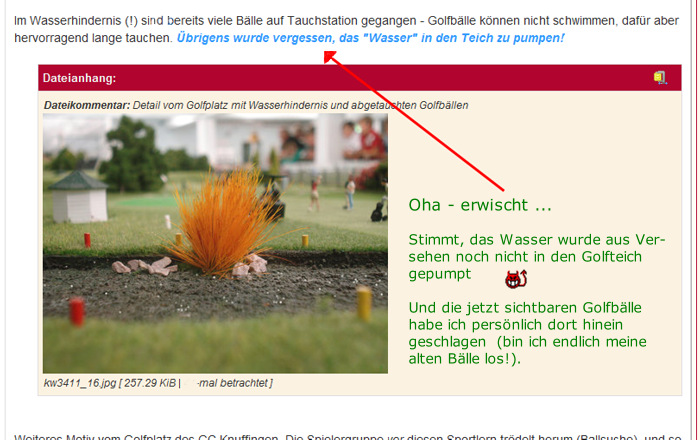The image size is (700, 440).
Task: Click the file size text 257.29 KiB
Action: coord(149,382)
